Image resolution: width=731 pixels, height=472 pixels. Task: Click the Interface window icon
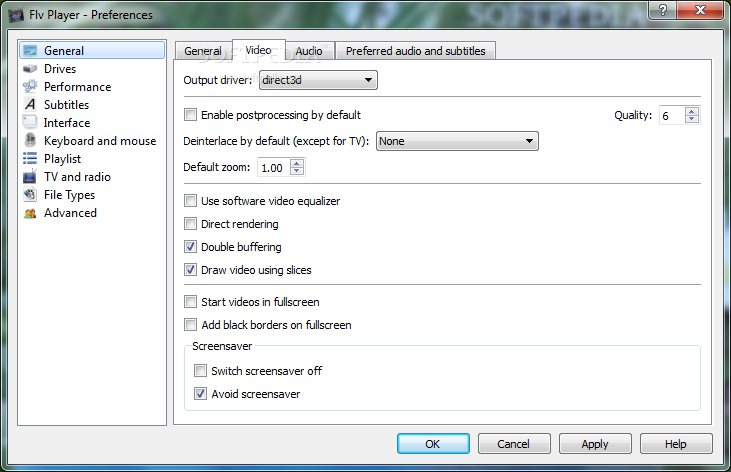[x=30, y=122]
